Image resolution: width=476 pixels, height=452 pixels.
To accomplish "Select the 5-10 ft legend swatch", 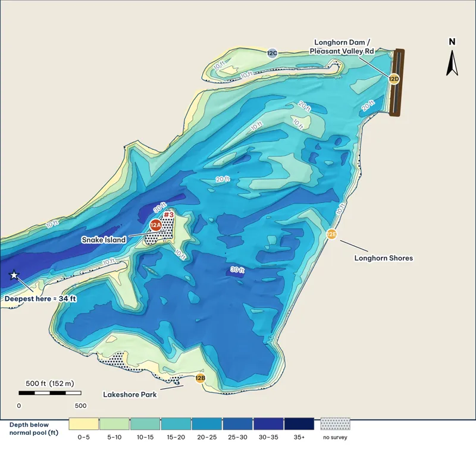I will coord(114,424).
